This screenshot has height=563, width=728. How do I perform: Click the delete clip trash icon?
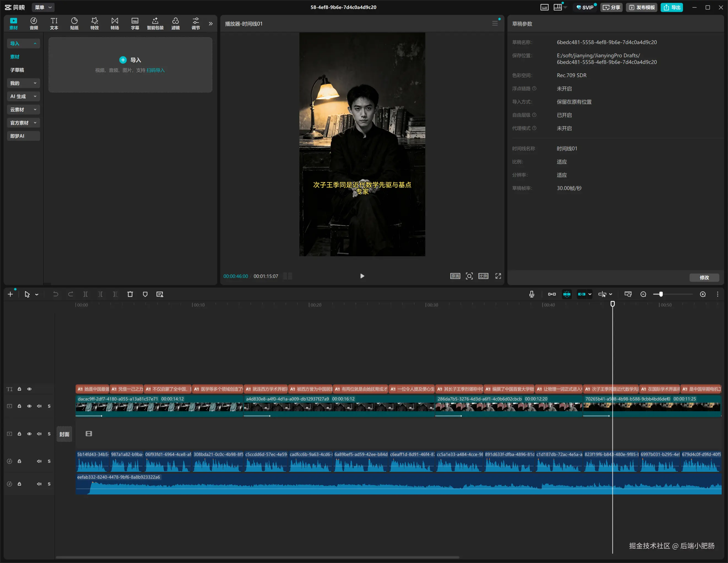click(130, 294)
